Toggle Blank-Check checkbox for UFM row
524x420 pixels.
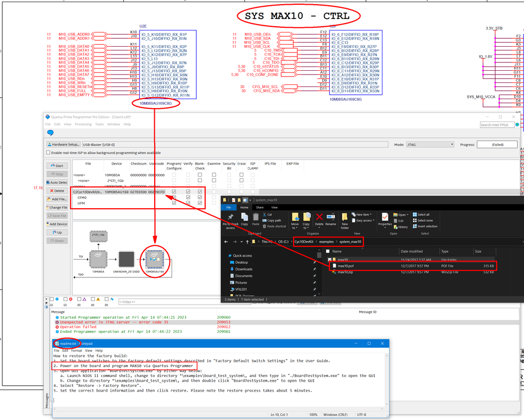(x=200, y=203)
